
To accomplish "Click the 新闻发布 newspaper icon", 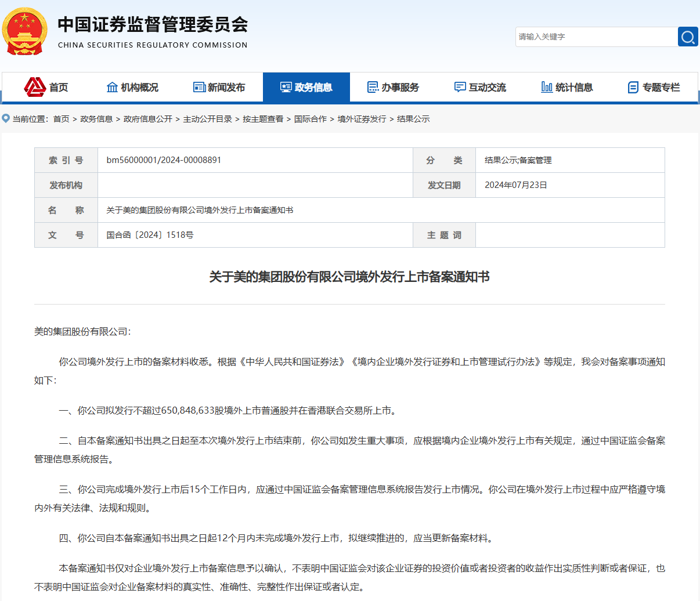I will click(199, 87).
